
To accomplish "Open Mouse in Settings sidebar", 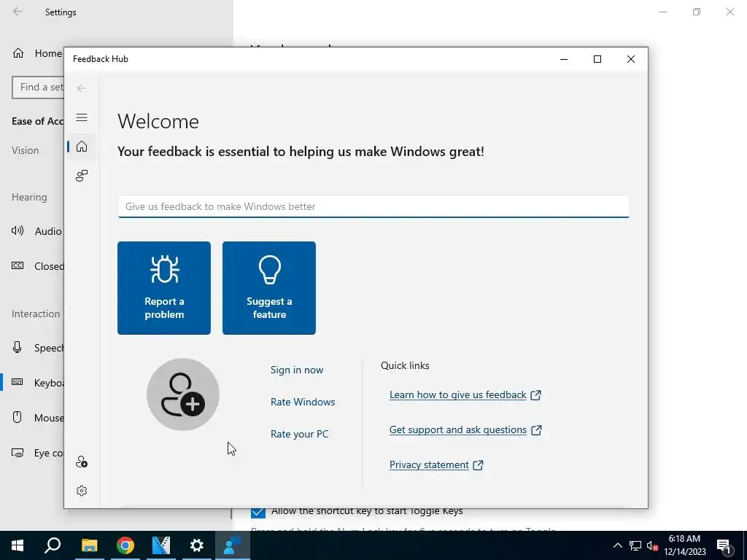I will coord(37,418).
